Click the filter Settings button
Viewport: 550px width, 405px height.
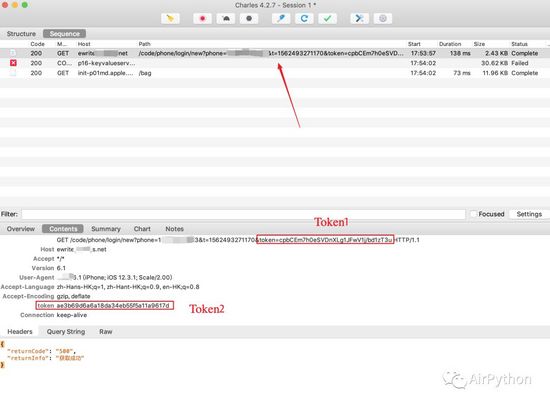pos(529,214)
